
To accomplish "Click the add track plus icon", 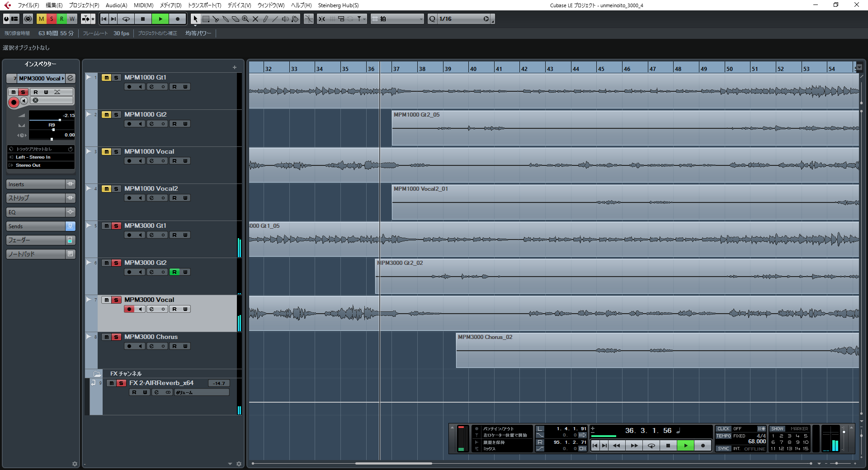I will click(x=235, y=67).
